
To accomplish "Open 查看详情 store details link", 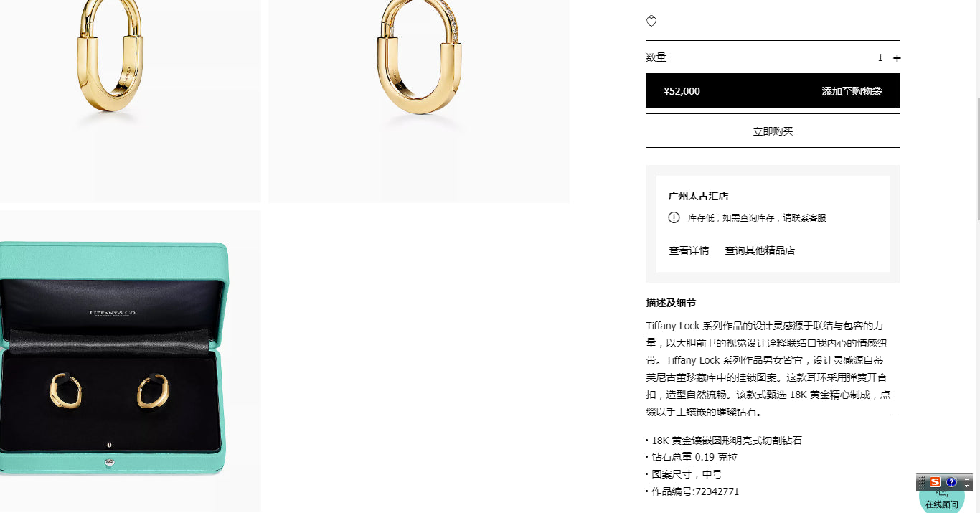I will pos(689,250).
